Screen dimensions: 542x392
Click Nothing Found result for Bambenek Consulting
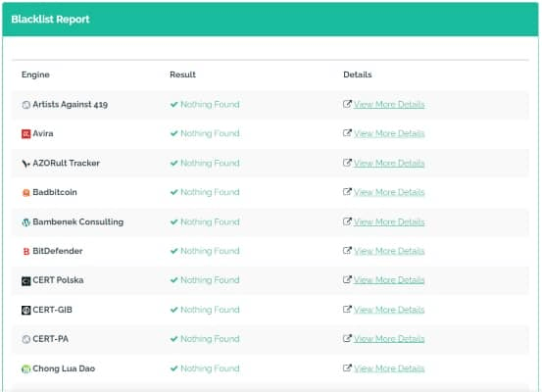coord(210,221)
